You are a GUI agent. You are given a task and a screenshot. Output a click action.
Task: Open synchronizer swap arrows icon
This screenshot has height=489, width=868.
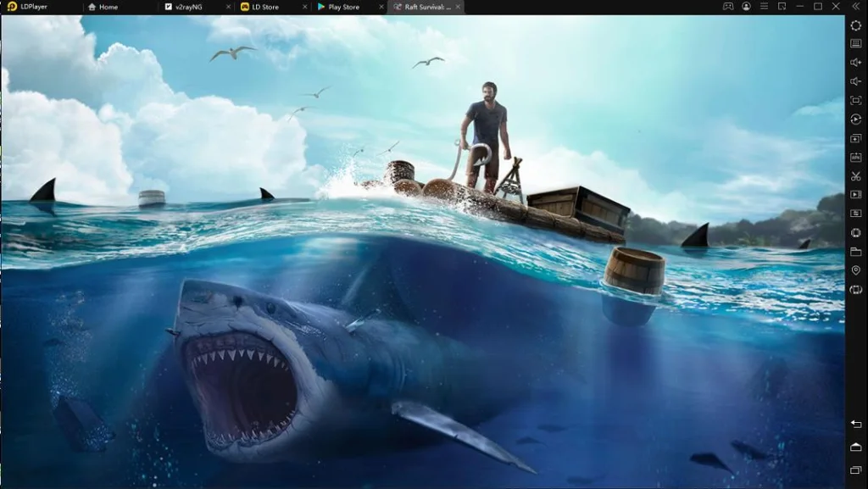click(x=856, y=214)
